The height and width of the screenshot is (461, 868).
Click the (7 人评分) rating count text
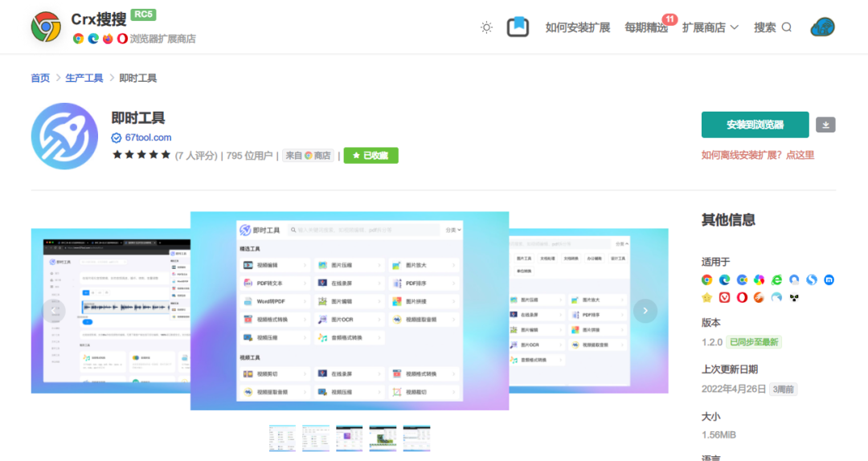point(196,156)
